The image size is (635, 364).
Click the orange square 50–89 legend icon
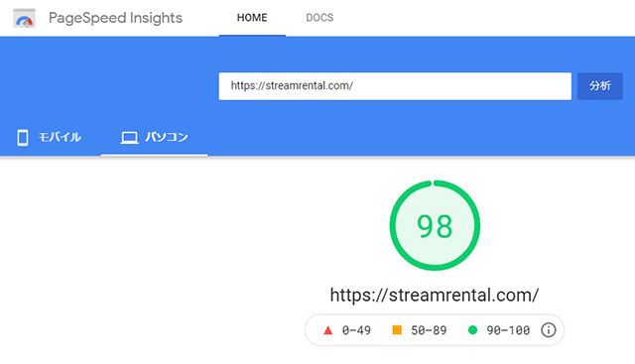pyautogui.click(x=397, y=330)
